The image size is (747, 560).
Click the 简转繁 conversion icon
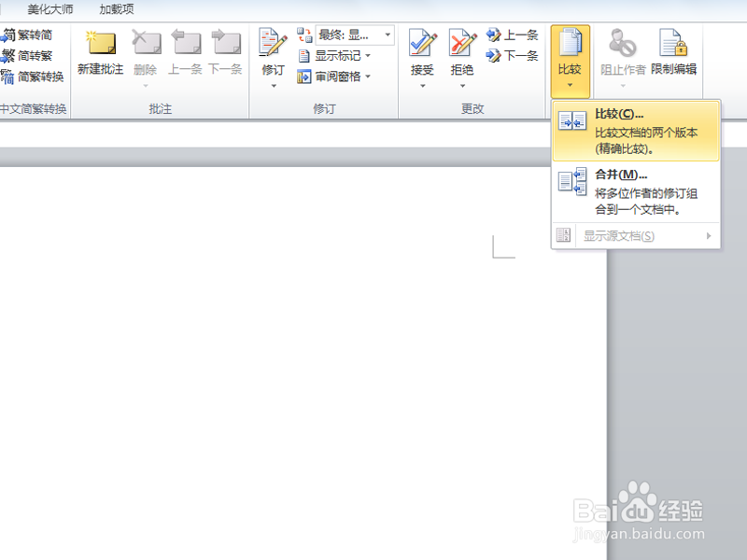[x=7, y=56]
